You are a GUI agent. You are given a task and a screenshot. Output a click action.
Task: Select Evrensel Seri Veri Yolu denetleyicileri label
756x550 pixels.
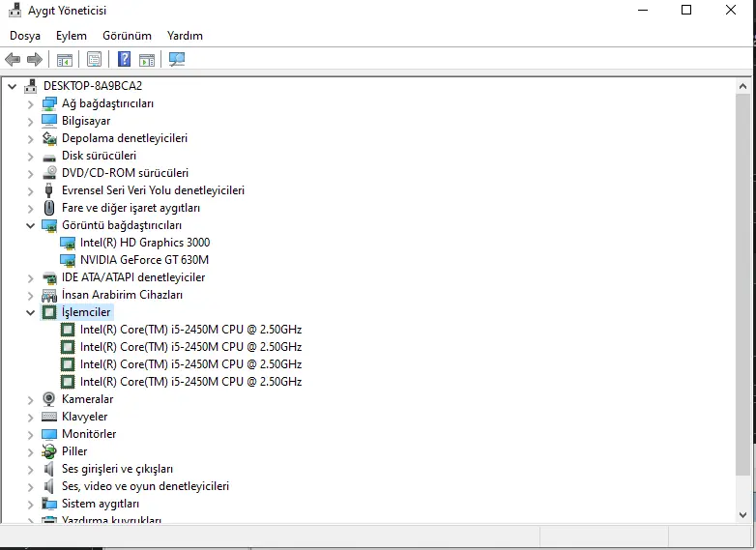(x=154, y=190)
